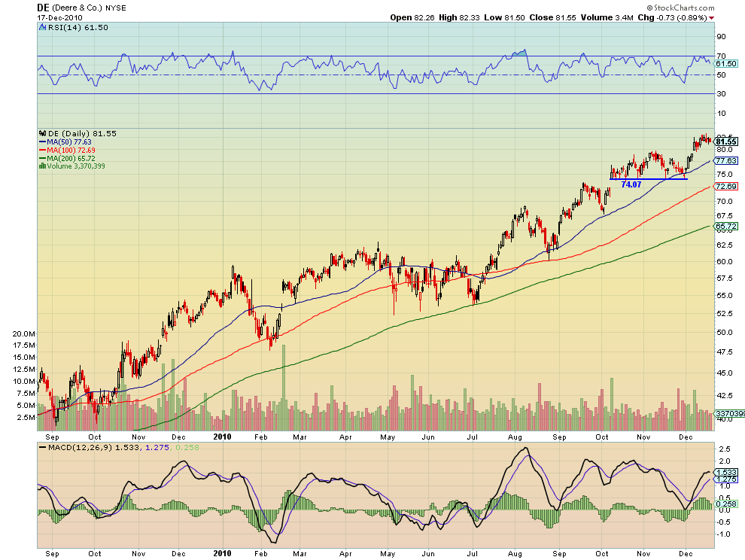Click the MA(50) 77.63 legend entry

pos(65,142)
